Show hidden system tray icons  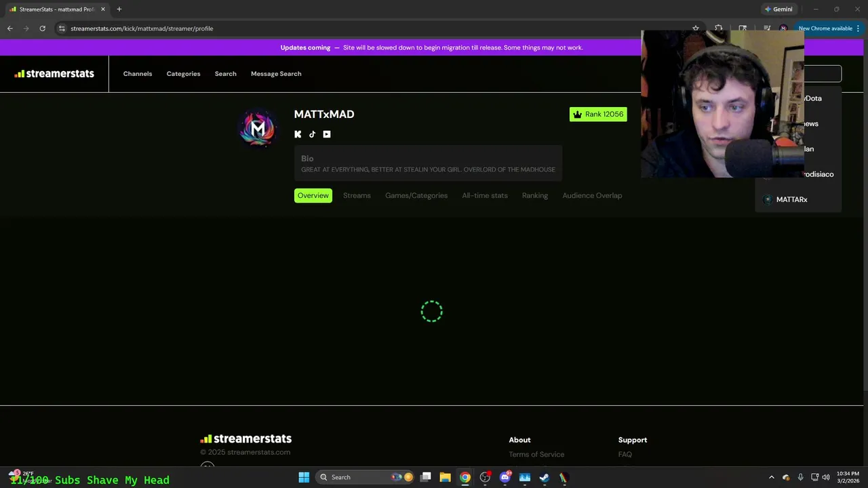click(771, 477)
